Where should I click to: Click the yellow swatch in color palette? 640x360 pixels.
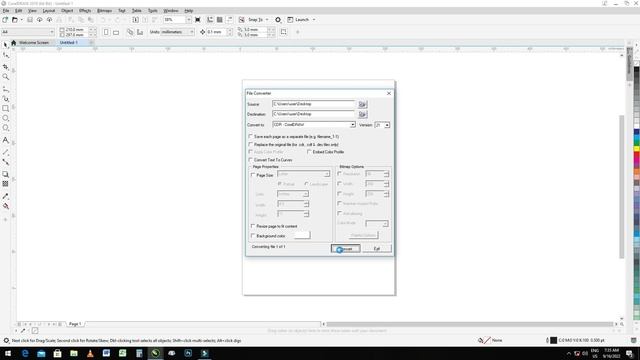636,149
